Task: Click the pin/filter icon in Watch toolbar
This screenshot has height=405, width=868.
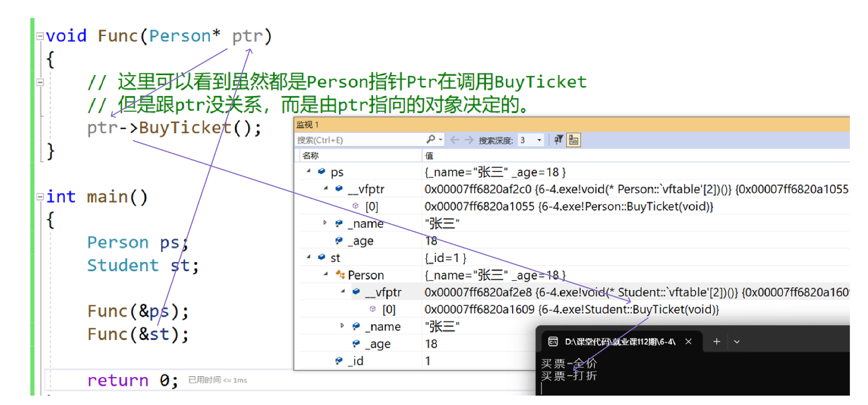Action: pos(558,140)
